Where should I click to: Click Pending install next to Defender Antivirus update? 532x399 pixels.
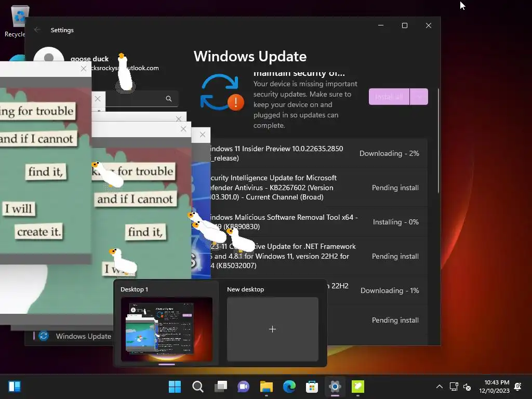click(x=395, y=188)
